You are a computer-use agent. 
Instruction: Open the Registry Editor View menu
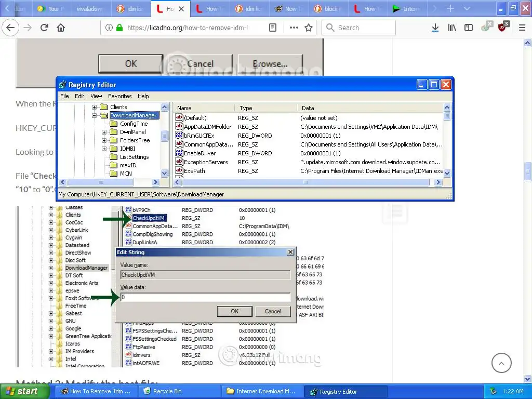96,96
